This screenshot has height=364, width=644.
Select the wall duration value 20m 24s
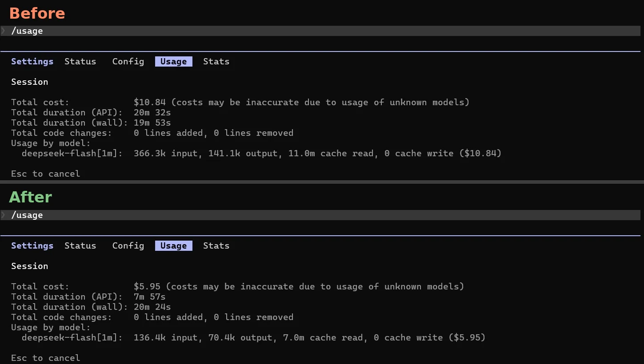coord(152,307)
